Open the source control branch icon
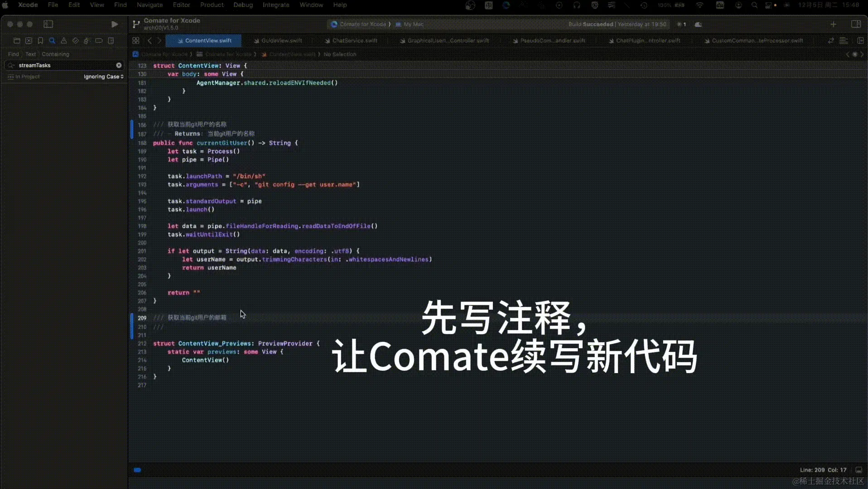This screenshot has height=489, width=868. [x=136, y=24]
